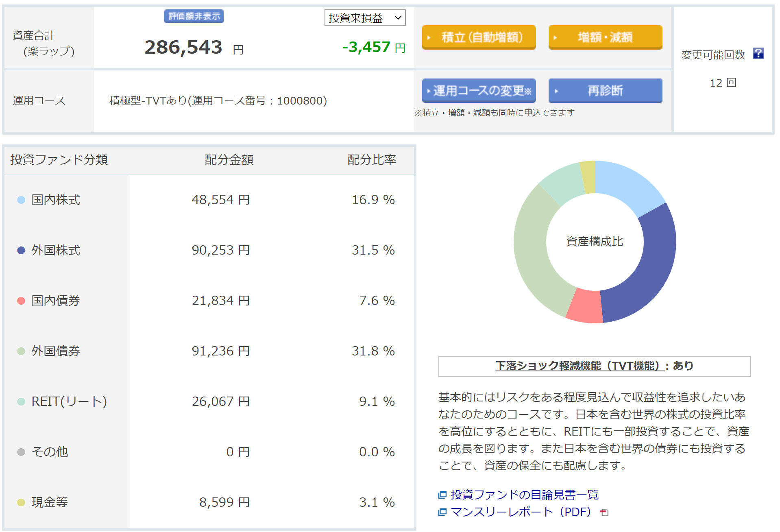Click the PDF icon beside マンスリーレポート

click(604, 512)
